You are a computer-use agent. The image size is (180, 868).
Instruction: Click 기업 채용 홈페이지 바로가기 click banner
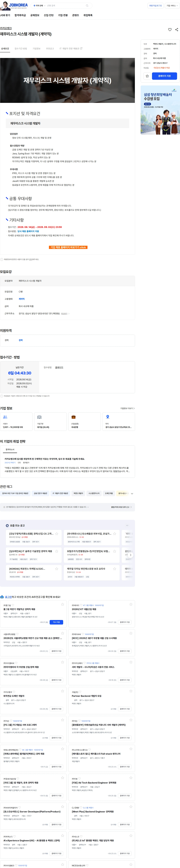(68, 247)
